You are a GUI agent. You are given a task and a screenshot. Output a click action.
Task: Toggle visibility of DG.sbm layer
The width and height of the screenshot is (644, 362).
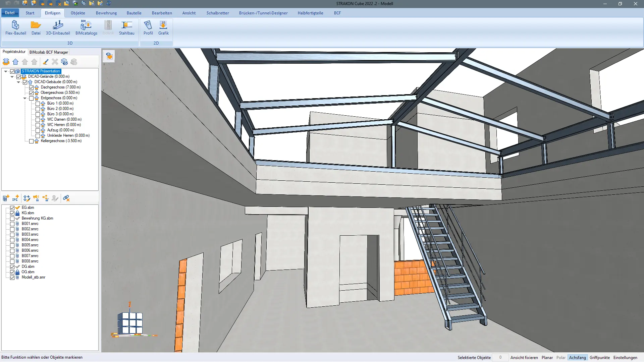click(x=12, y=266)
